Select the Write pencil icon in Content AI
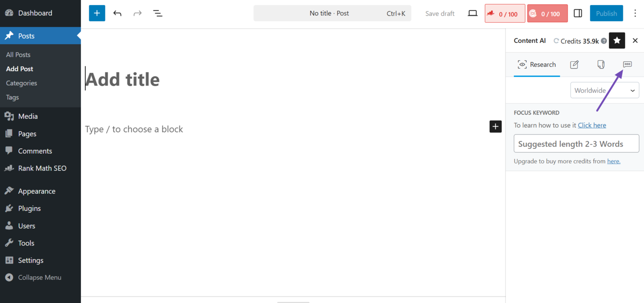This screenshot has height=303, width=644. pyautogui.click(x=574, y=64)
